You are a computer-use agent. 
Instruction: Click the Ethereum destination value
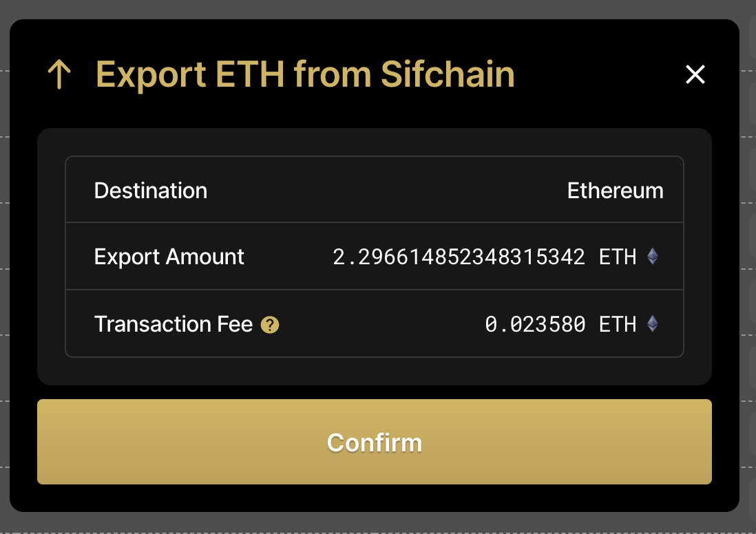pyautogui.click(x=615, y=191)
